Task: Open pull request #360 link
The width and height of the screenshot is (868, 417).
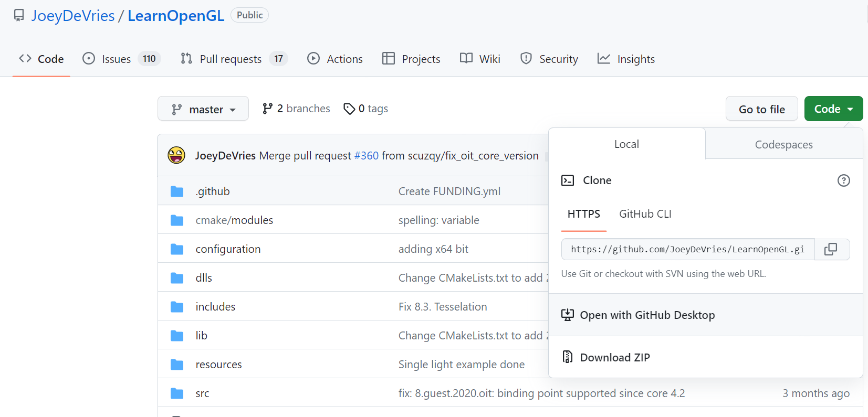Action: tap(367, 156)
